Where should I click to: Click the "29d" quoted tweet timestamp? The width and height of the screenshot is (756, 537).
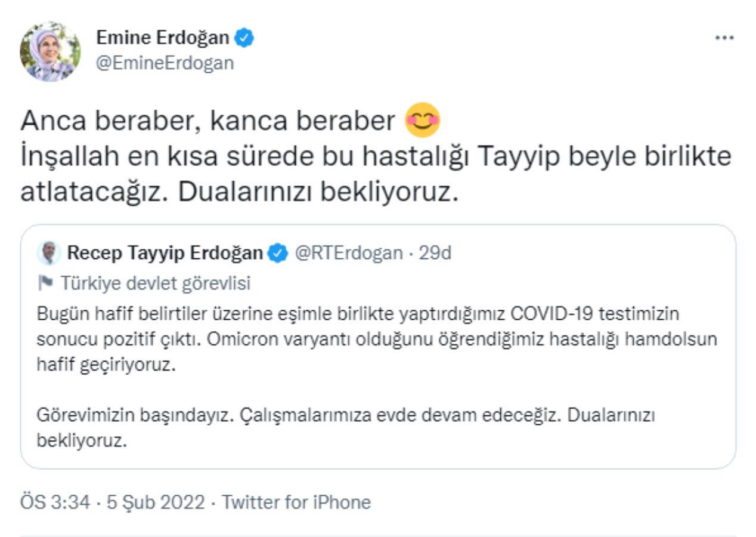coord(435,253)
